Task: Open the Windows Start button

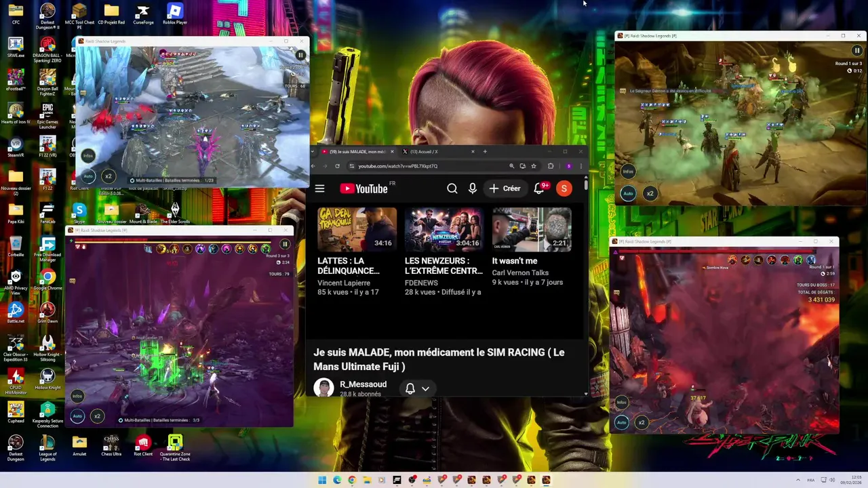Action: (x=322, y=480)
